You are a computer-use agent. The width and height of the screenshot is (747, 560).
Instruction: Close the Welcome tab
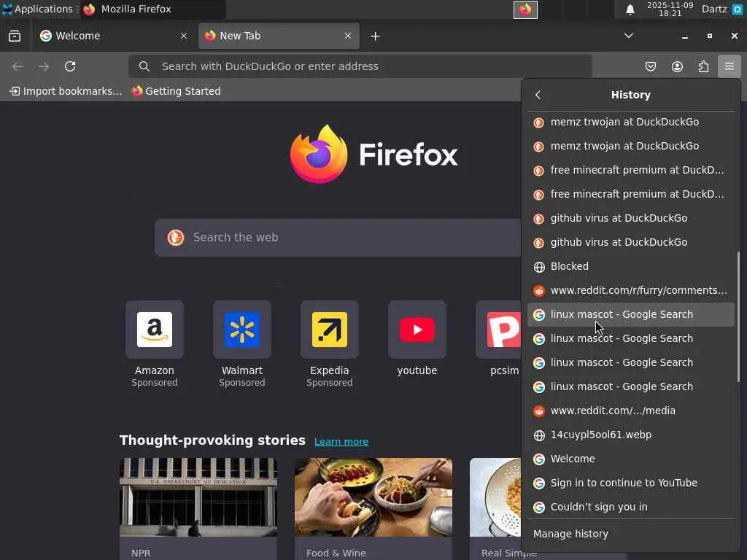[x=183, y=36]
